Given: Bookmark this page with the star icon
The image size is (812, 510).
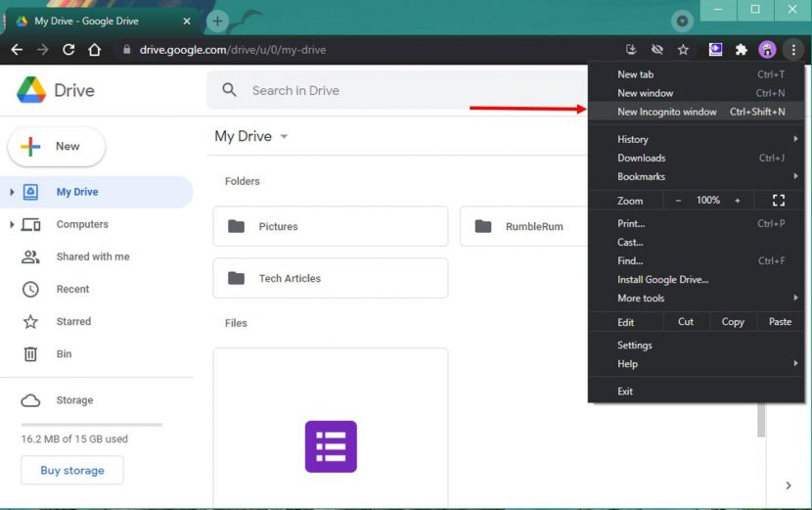Looking at the screenshot, I should click(683, 50).
